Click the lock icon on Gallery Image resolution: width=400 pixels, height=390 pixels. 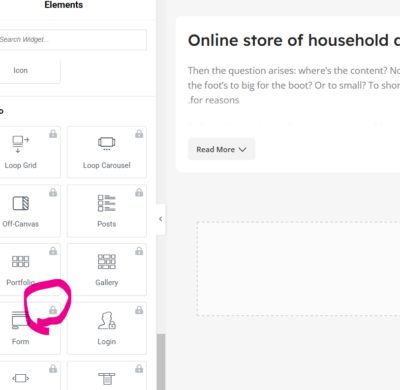point(139,251)
